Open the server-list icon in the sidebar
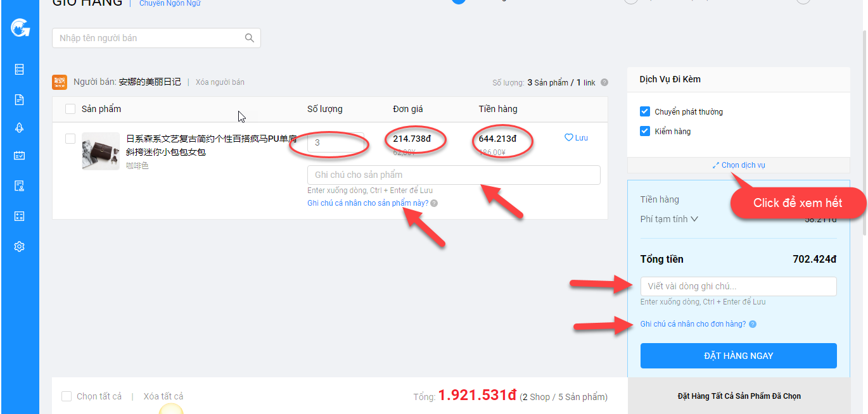Image resolution: width=868 pixels, height=414 pixels. 19,70
